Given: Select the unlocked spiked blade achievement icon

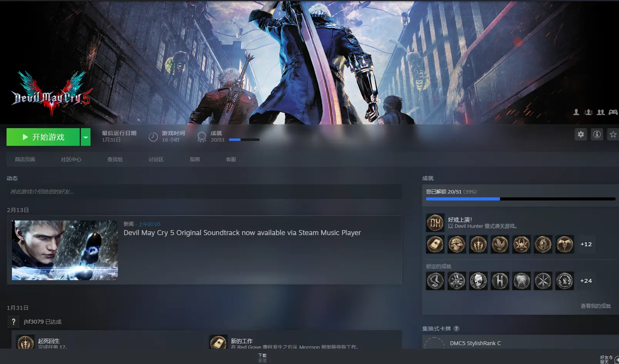Looking at the screenshot, I should click(543, 244).
